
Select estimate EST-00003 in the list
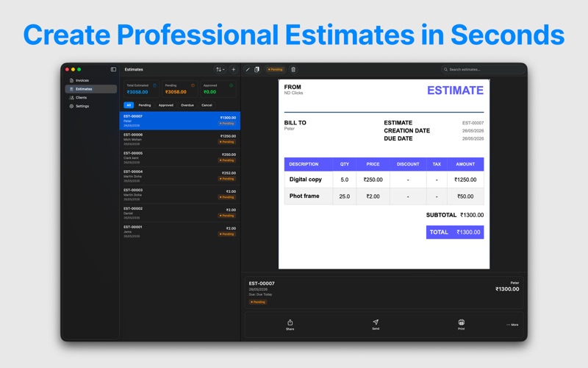pyautogui.click(x=180, y=194)
